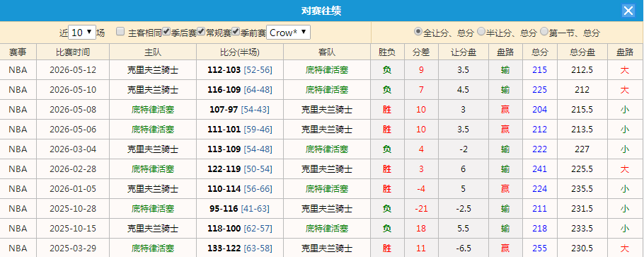Click score 118-100 [62-57]
The image size is (644, 257).
coord(240,229)
